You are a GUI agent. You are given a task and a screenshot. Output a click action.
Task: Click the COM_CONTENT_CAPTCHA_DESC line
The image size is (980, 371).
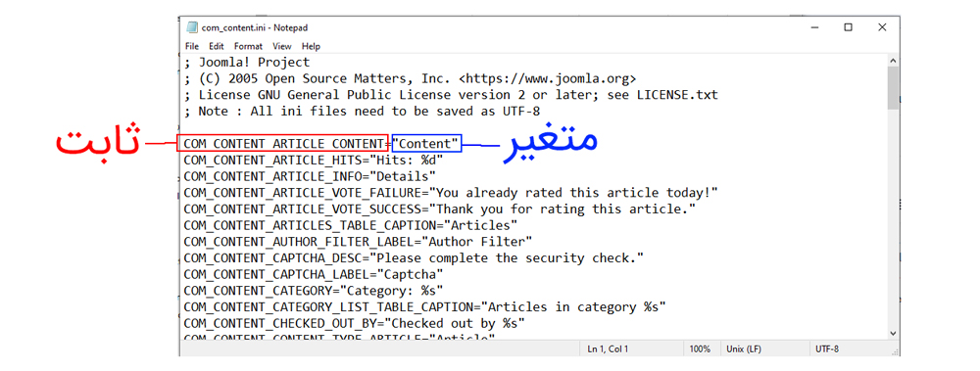[x=414, y=257]
